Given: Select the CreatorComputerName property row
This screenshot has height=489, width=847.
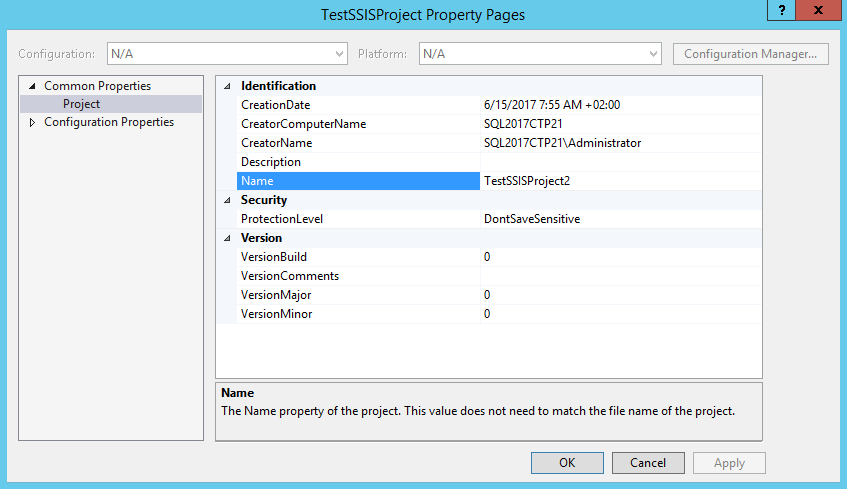Looking at the screenshot, I should [x=303, y=124].
